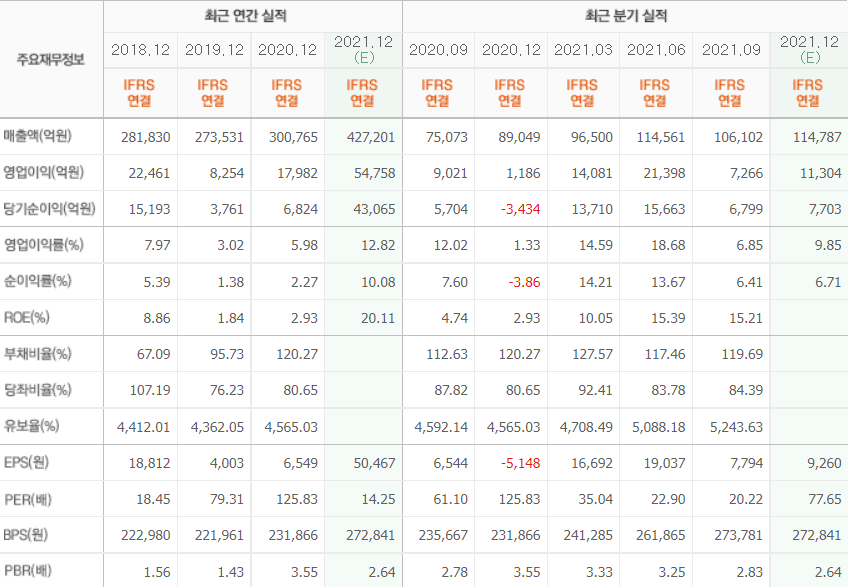Viewport: 848px width, 587px height.
Task: Click the quarterly revenue value 96,500
Action: pos(592,137)
